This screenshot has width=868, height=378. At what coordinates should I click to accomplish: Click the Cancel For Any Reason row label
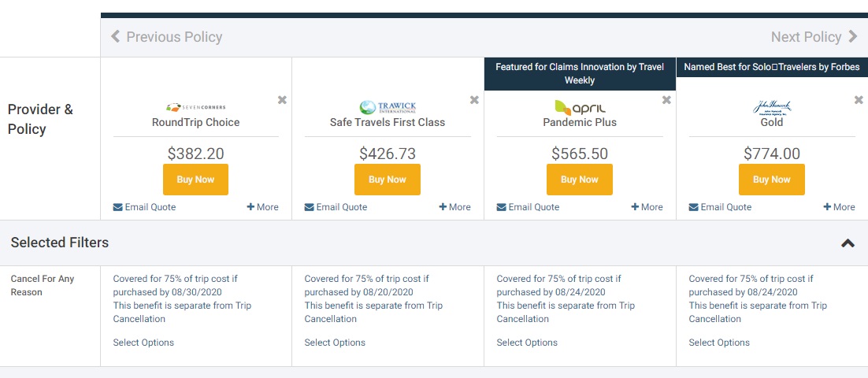[42, 286]
